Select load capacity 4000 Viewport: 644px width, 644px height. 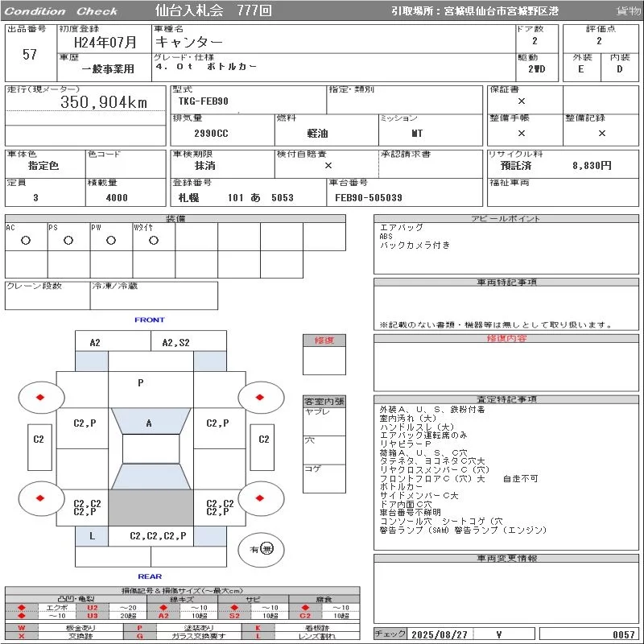[117, 198]
